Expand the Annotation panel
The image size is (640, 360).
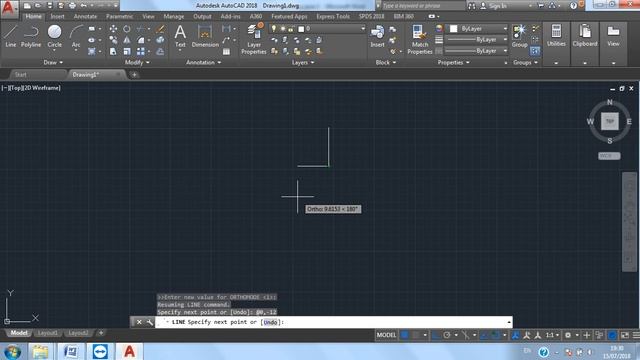[x=203, y=62]
